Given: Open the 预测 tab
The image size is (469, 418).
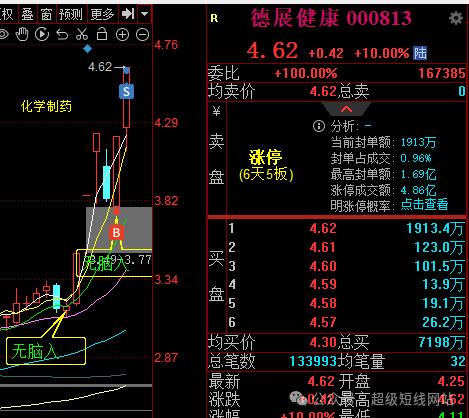Looking at the screenshot, I should [x=70, y=14].
